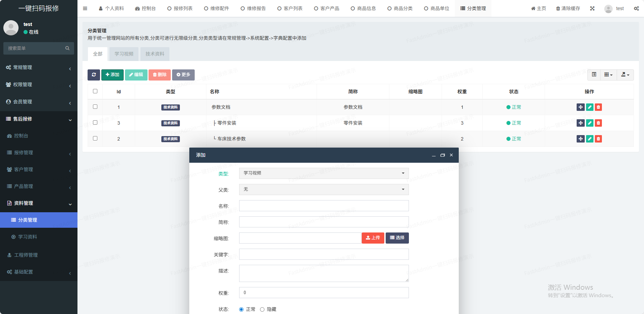
Task: Click the drag-move icon for 车床技术参数 row
Action: (580, 139)
